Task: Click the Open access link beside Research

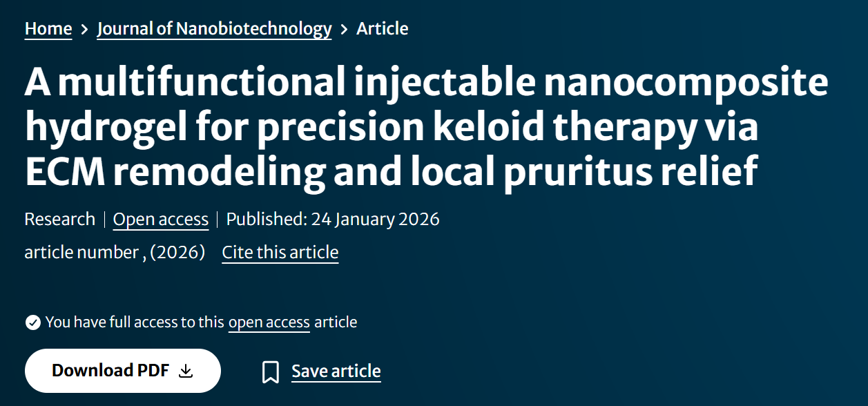Action: tap(160, 220)
